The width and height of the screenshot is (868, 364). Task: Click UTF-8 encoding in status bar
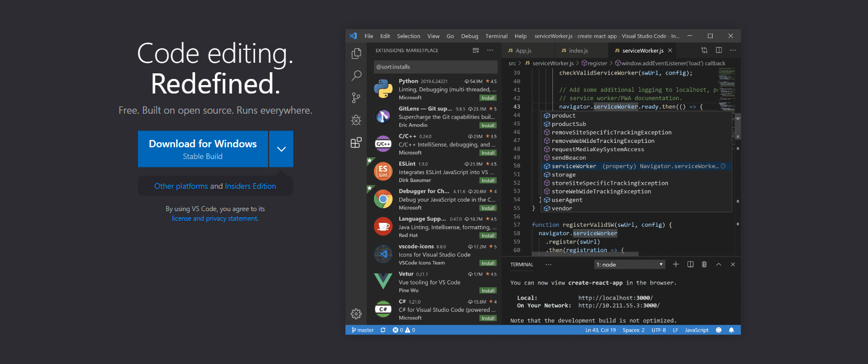659,330
